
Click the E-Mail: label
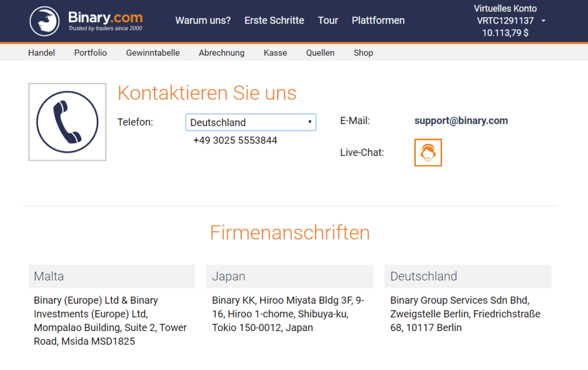point(355,120)
